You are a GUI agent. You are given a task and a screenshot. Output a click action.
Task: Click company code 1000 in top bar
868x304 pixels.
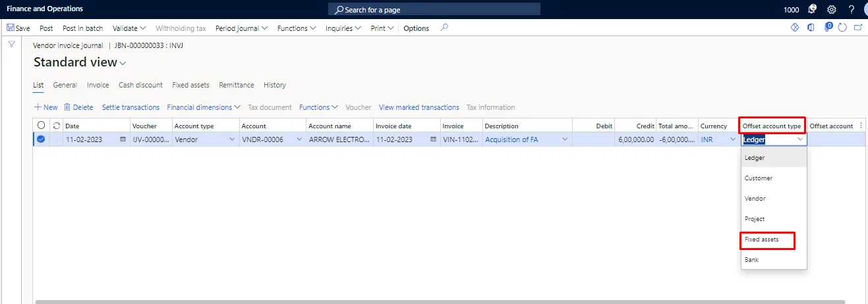click(x=792, y=10)
